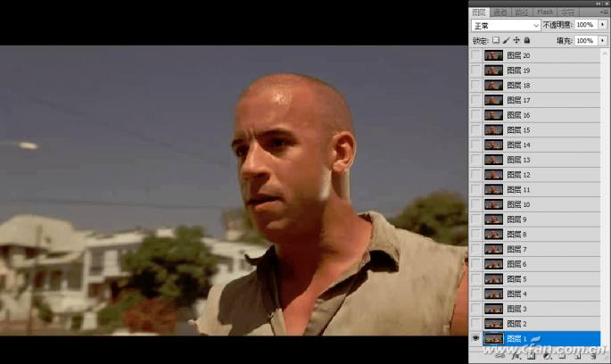Screen dimensions: 611x364
Task: Hide 图层 1 using its eye icon
Action: click(475, 338)
